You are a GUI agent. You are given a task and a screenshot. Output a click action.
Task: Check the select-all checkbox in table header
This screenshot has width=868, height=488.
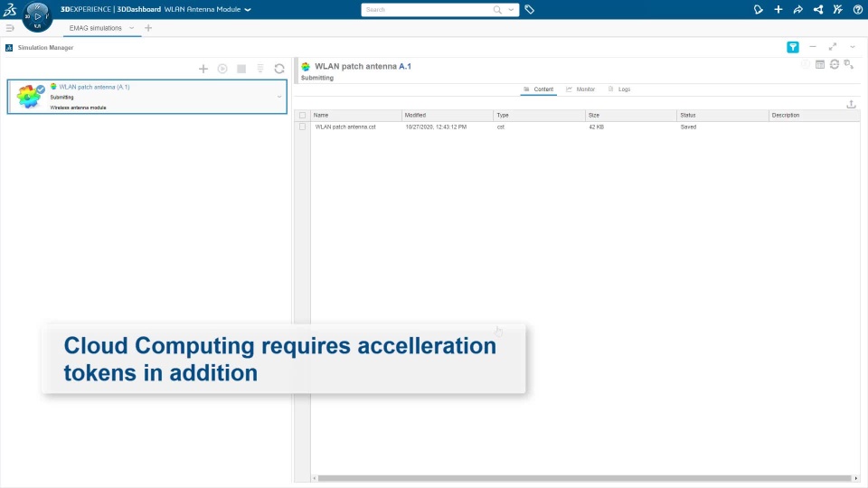302,116
